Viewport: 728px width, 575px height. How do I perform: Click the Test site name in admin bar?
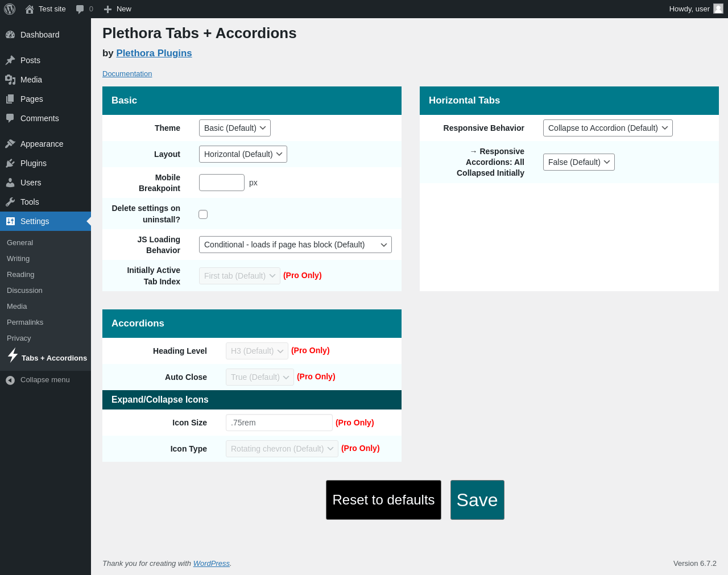click(52, 9)
